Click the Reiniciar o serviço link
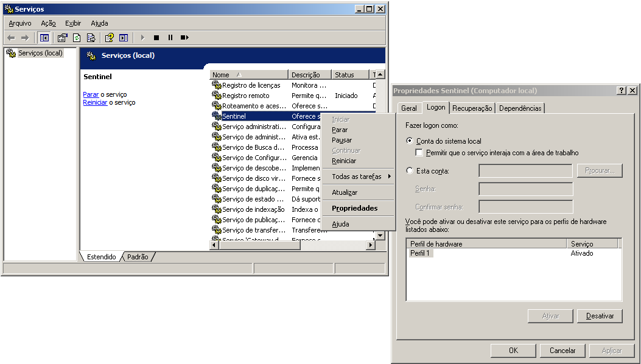Image resolution: width=641 pixels, height=364 pixels. pos(95,102)
